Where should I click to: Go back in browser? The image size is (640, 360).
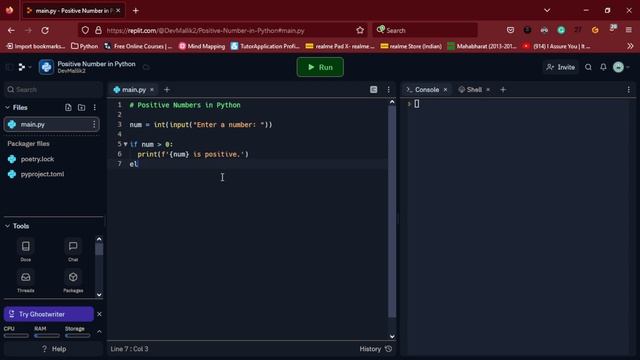click(x=11, y=30)
